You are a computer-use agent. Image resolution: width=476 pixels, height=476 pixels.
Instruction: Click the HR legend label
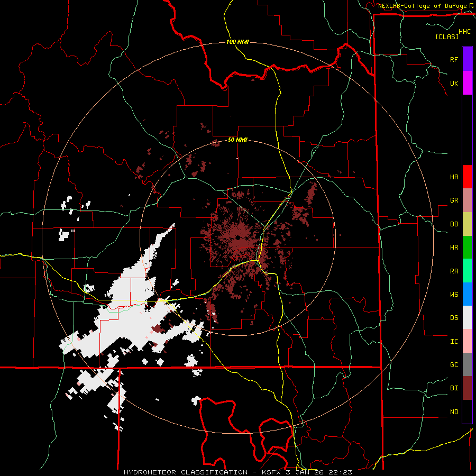454,248
